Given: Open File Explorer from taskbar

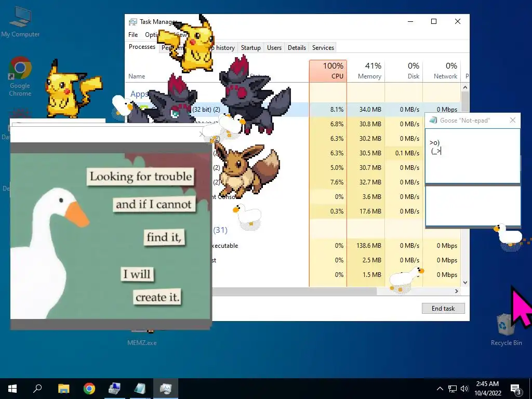Looking at the screenshot, I should pos(63,389).
